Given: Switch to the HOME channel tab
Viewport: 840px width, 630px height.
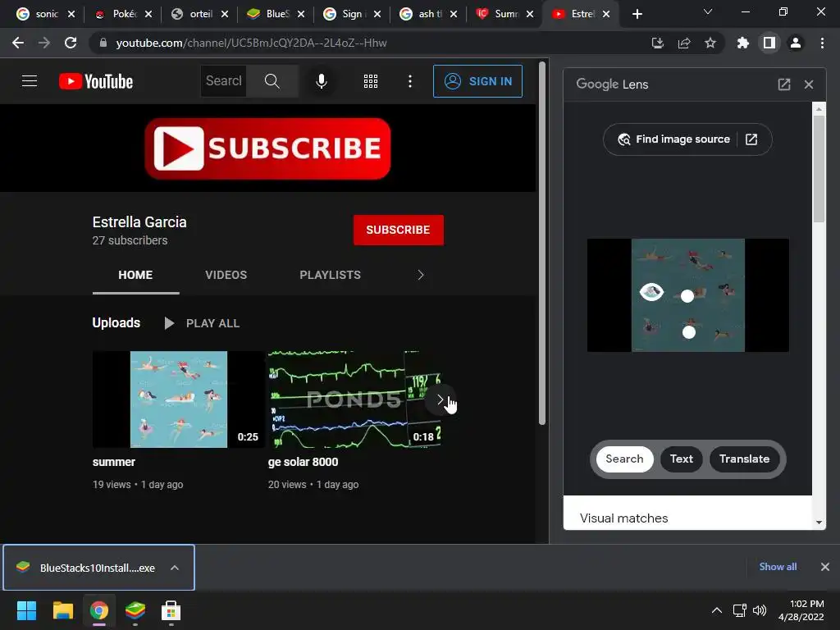Looking at the screenshot, I should [135, 275].
